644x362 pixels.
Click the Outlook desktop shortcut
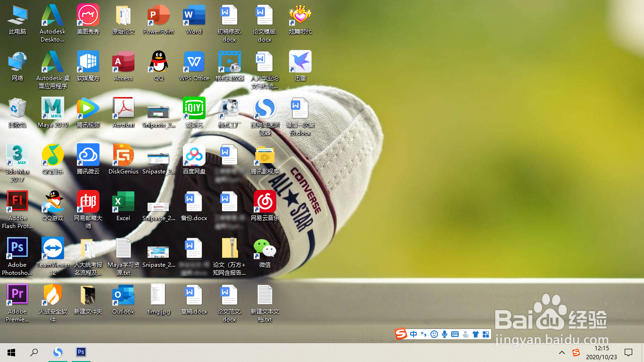pyautogui.click(x=124, y=300)
